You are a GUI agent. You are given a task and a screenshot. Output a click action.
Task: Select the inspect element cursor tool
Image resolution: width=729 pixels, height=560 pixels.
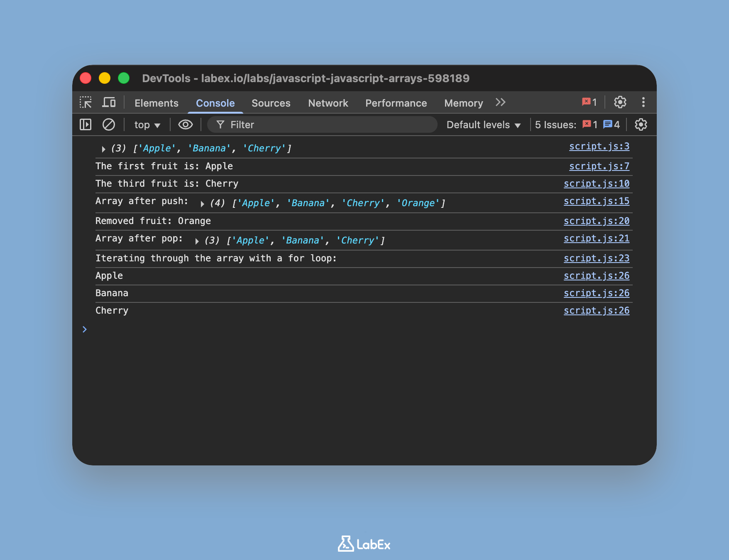[x=86, y=102]
